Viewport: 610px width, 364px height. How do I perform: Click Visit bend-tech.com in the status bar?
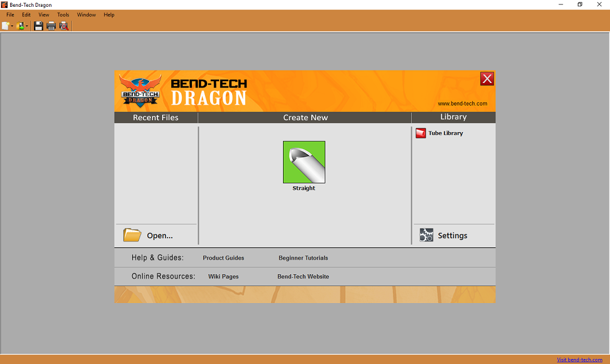[579, 359]
